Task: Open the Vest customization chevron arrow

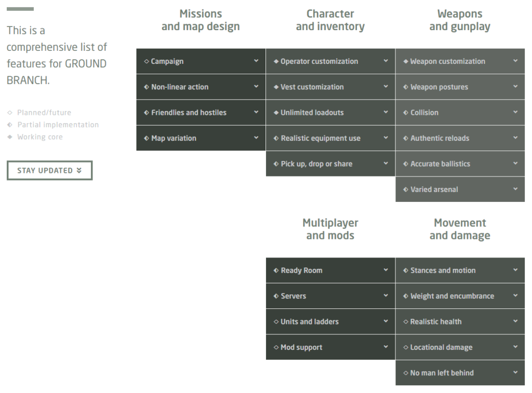Action: [386, 87]
